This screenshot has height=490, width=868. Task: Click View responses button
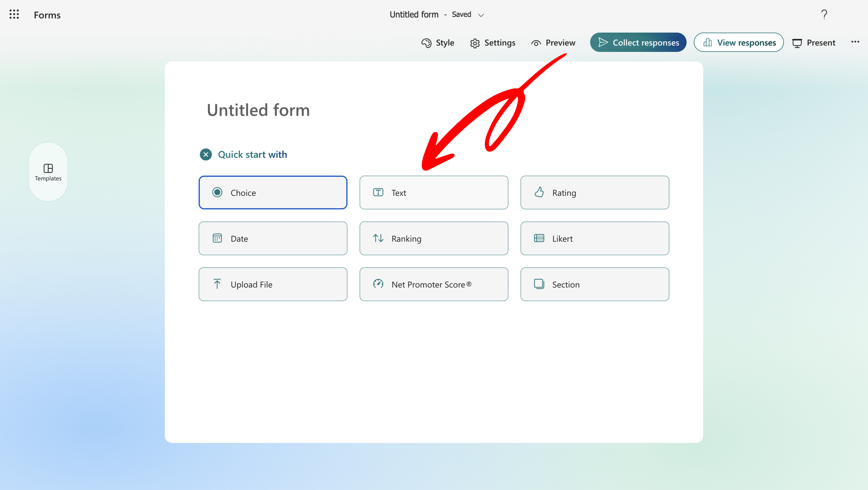(738, 43)
